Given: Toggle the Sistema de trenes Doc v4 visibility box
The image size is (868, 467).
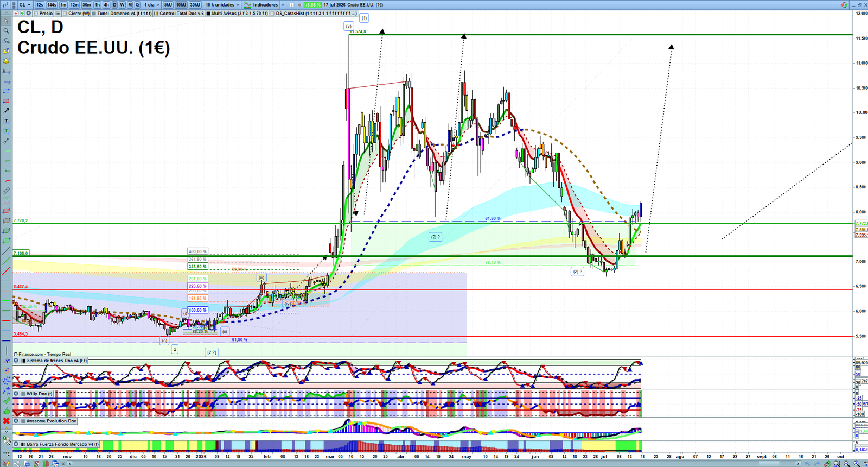Looking at the screenshot, I should pos(23,361).
